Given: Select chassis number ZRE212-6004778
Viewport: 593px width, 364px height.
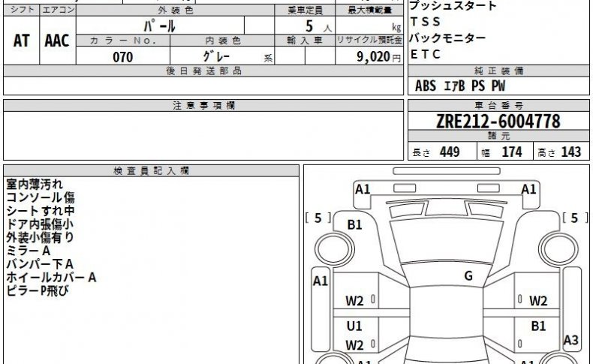Looking at the screenshot, I should (x=498, y=122).
